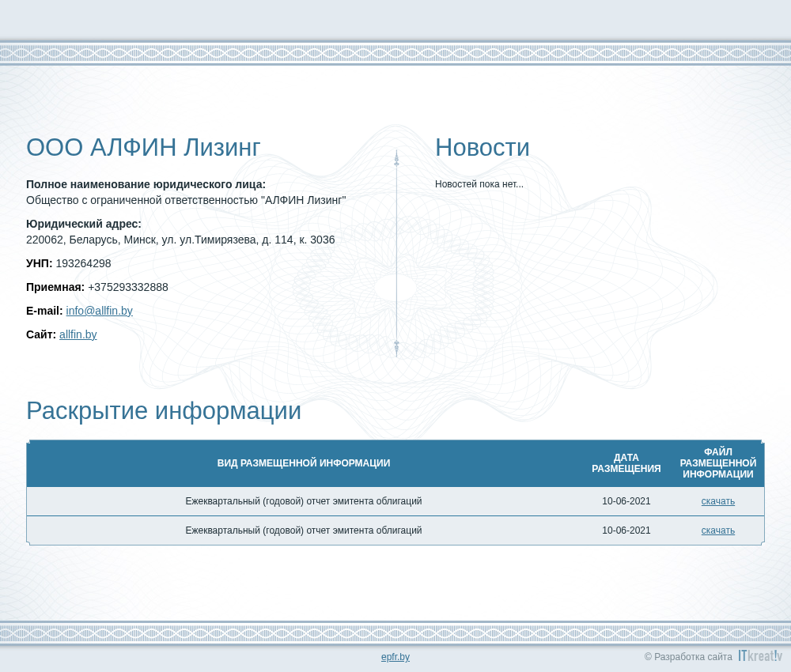Click the Дата размещения column header

[x=626, y=462]
